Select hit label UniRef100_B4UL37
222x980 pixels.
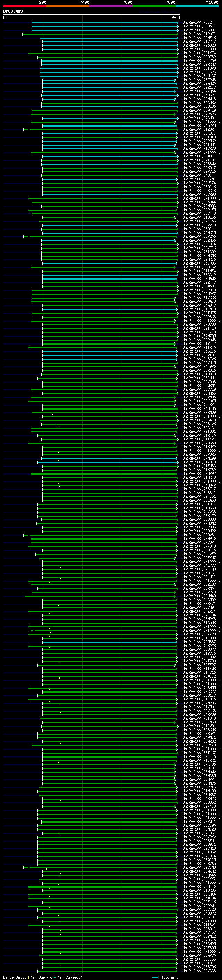[x=199, y=76]
